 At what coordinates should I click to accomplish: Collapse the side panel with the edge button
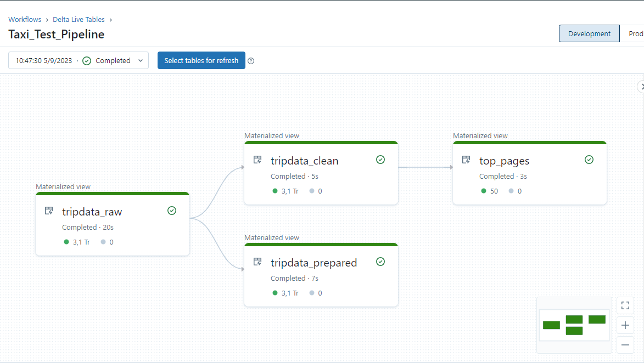(641, 87)
